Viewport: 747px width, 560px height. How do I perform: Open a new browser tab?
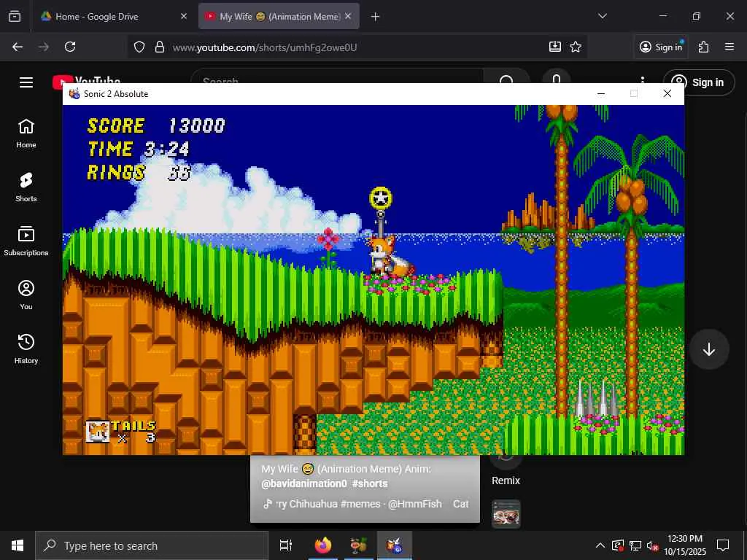point(376,17)
